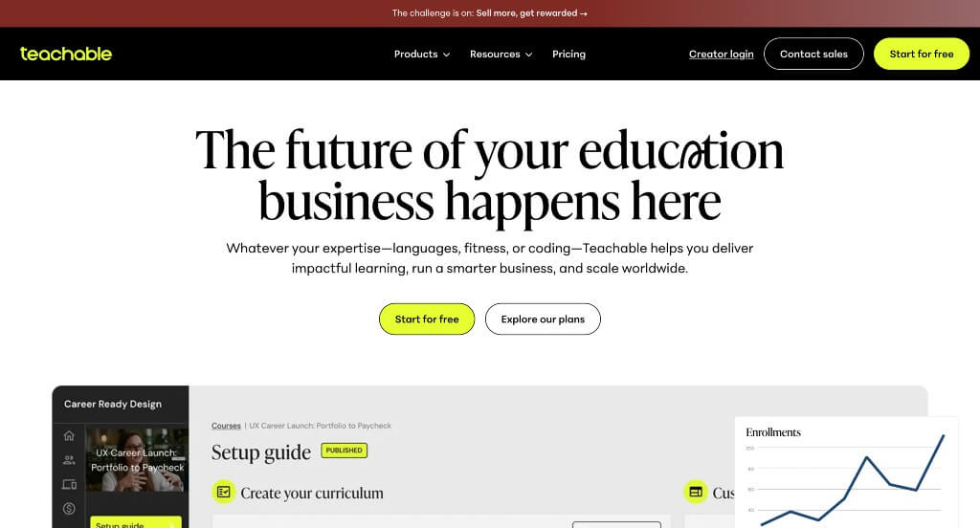This screenshot has height=528, width=980.
Task: Open the Pricing page
Action: (x=568, y=55)
